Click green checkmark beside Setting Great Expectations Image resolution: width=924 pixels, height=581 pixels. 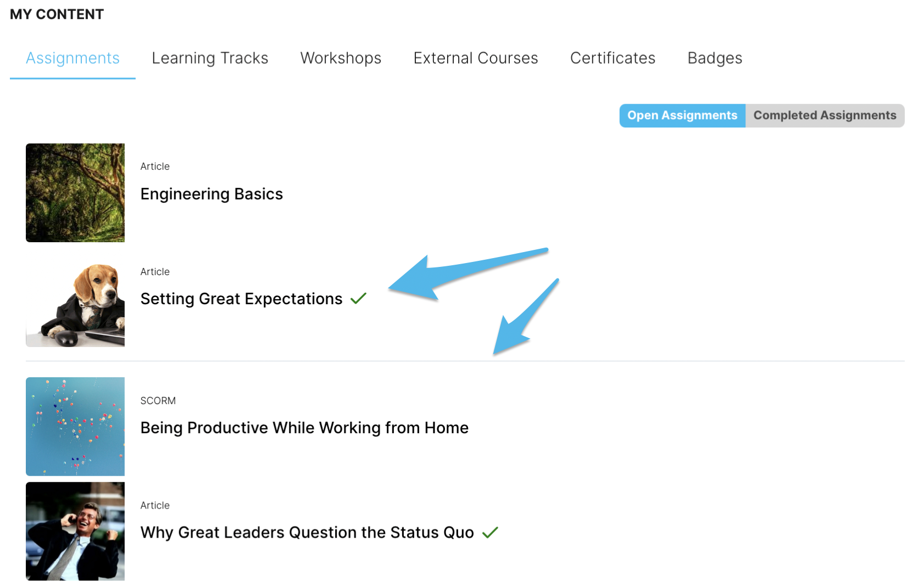coord(358,298)
